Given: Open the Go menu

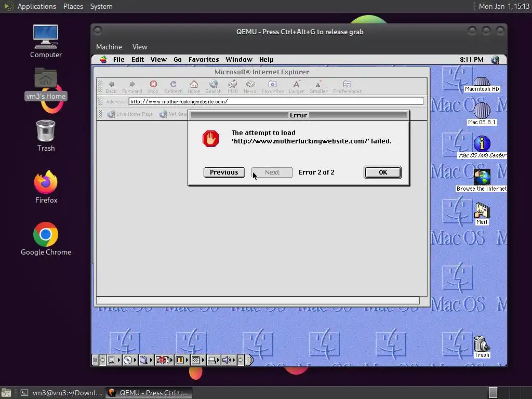Looking at the screenshot, I should [x=178, y=60].
